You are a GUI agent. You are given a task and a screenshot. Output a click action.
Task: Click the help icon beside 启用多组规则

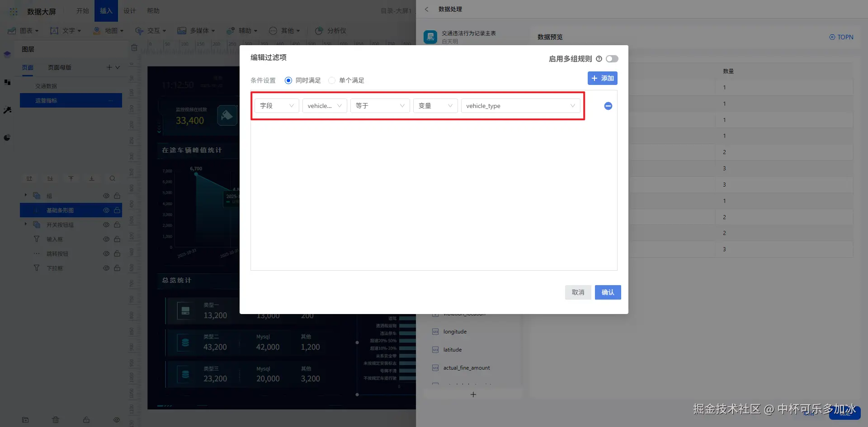click(x=599, y=59)
